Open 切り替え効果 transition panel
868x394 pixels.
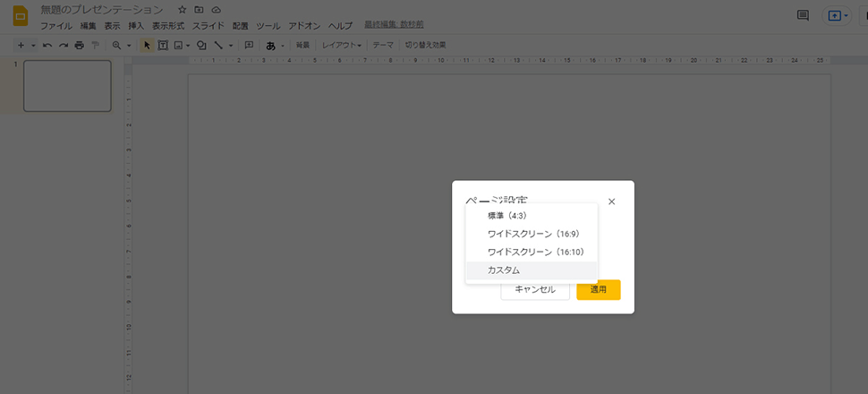425,46
